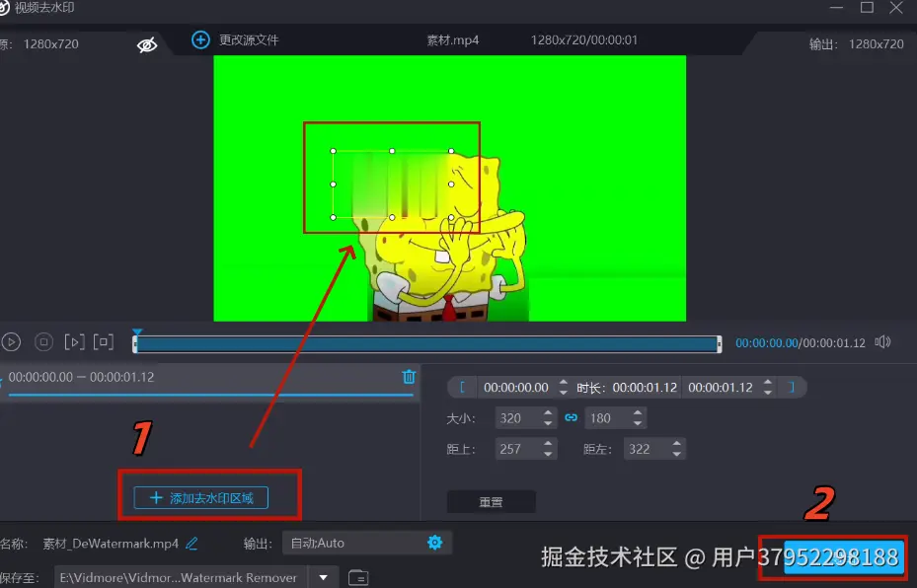This screenshot has height=588, width=917.
Task: Open output settings with the gear icon
Action: click(x=435, y=543)
